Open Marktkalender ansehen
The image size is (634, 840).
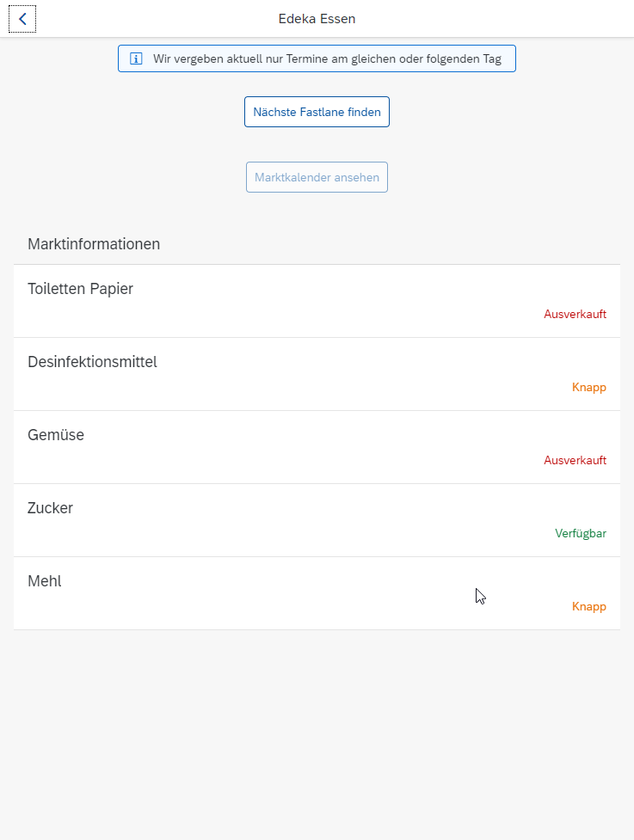[317, 177]
